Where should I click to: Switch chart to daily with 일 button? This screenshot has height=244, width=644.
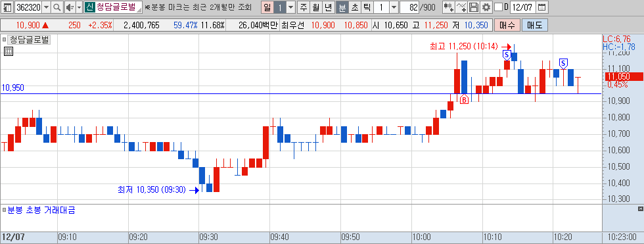pos(267,7)
